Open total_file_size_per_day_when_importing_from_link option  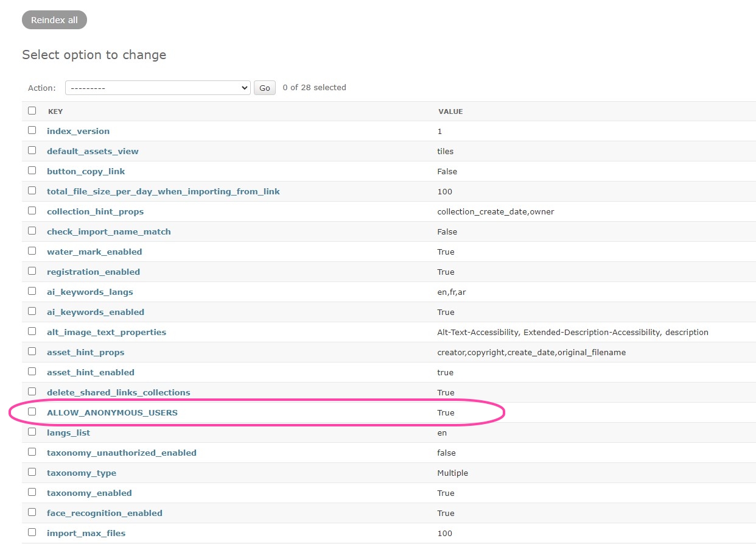click(x=163, y=191)
